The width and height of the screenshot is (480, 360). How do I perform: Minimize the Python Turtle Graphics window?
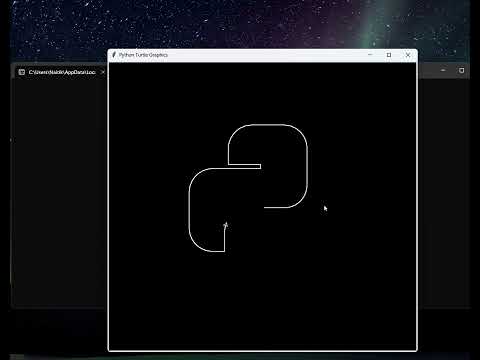click(370, 55)
